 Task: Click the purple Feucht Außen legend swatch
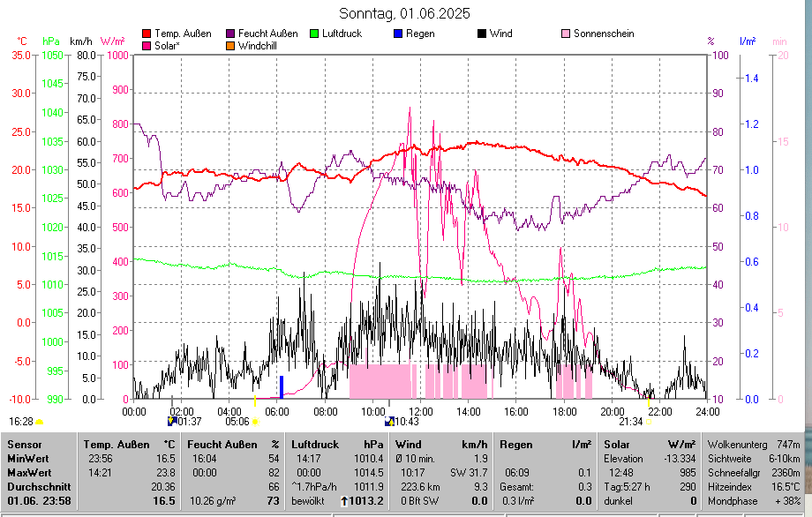coord(230,34)
